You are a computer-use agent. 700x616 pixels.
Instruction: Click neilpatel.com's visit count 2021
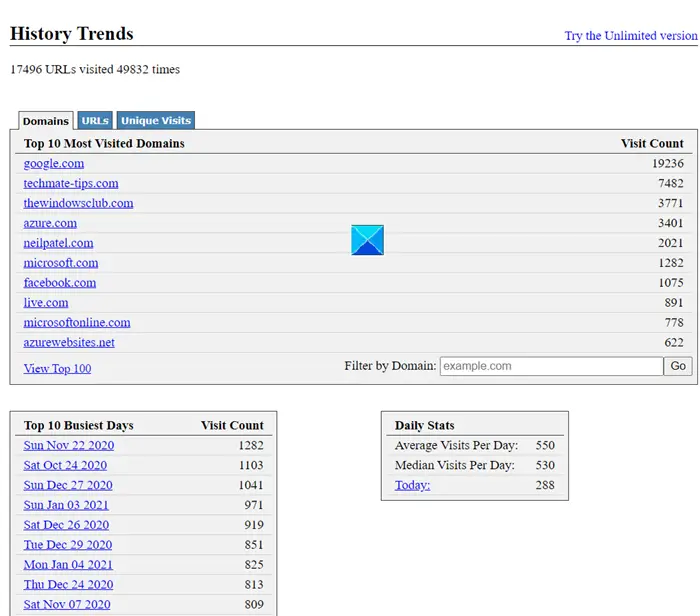pyautogui.click(x=671, y=243)
